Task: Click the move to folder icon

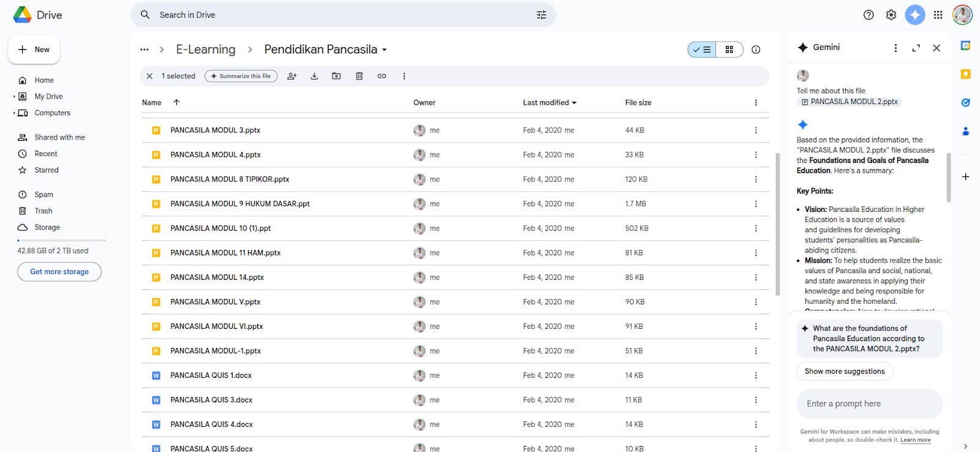Action: (x=336, y=76)
